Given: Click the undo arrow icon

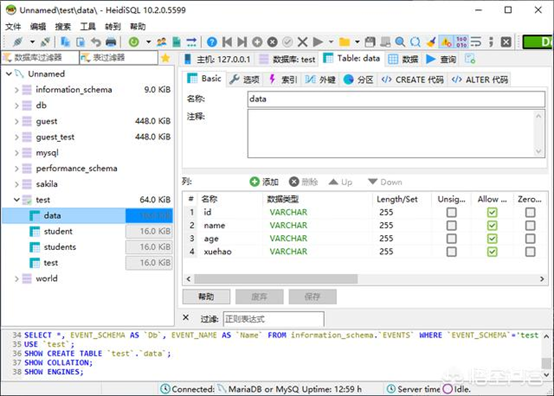Looking at the screenshot, I should coord(96,42).
